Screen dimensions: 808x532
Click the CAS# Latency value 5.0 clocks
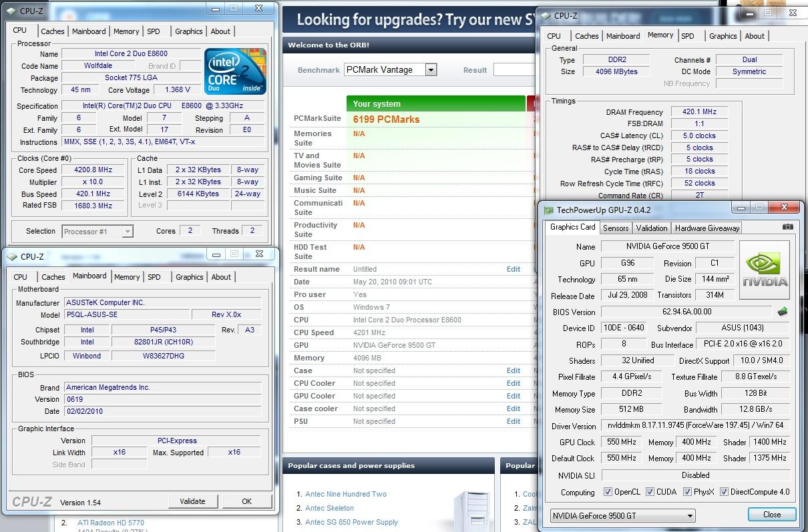[699, 136]
